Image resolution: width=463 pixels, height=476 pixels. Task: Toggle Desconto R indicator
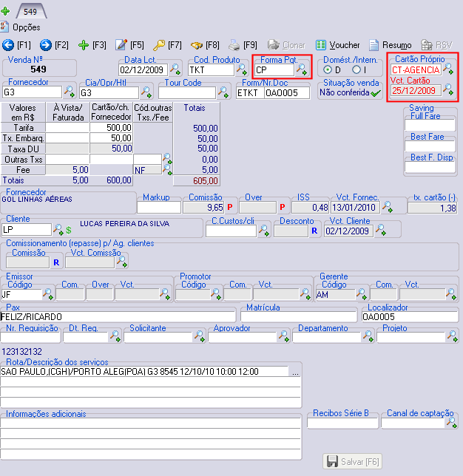(x=314, y=231)
